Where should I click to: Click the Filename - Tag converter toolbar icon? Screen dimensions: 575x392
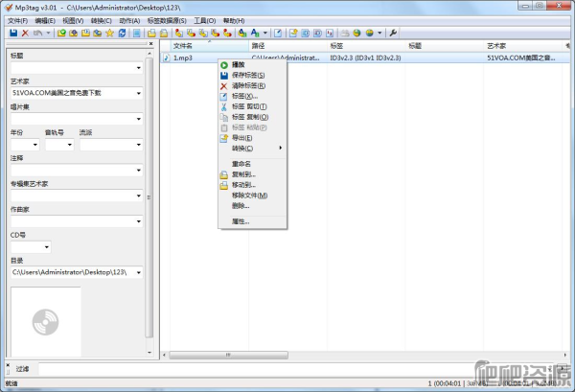coord(191,33)
